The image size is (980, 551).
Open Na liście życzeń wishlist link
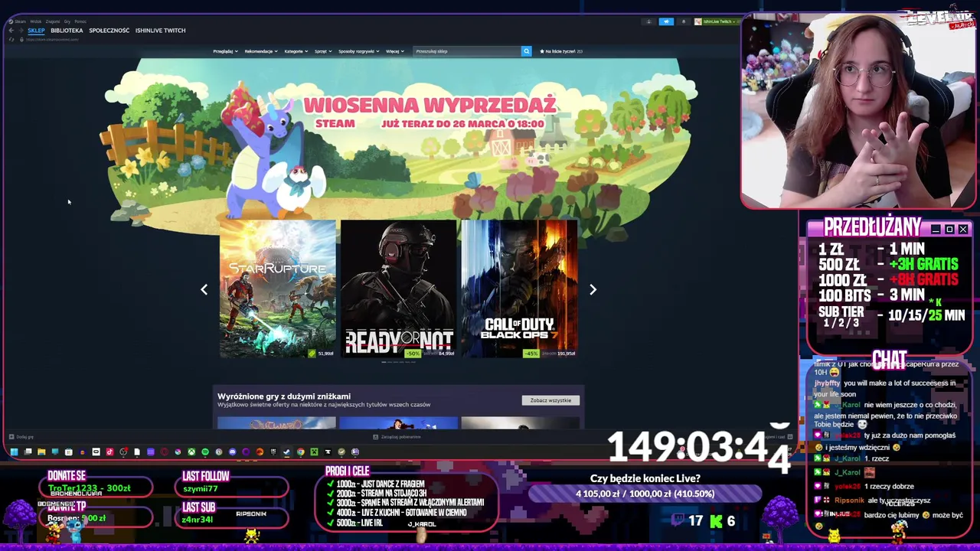tap(561, 51)
